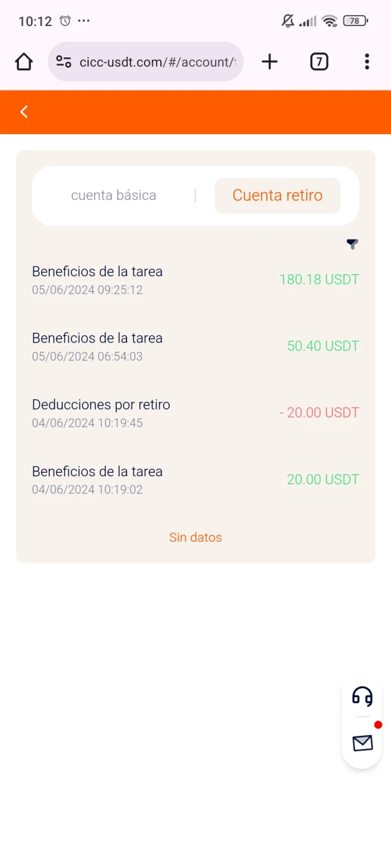Open the browser three-dot overflow menu
Image resolution: width=391 pixels, height=868 pixels.
(x=367, y=62)
